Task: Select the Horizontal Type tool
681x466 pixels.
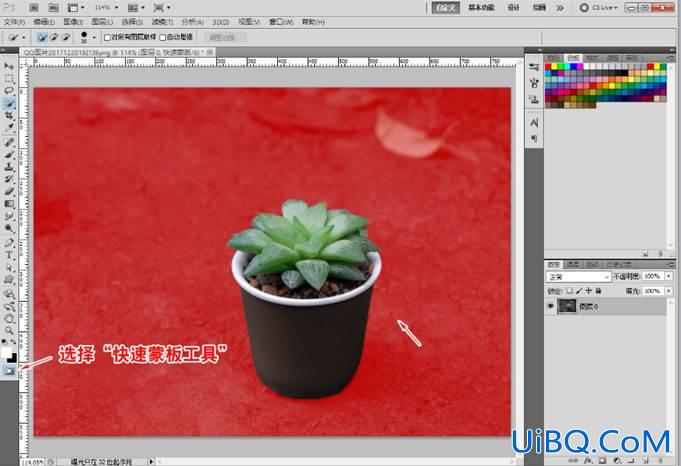Action: tap(9, 255)
